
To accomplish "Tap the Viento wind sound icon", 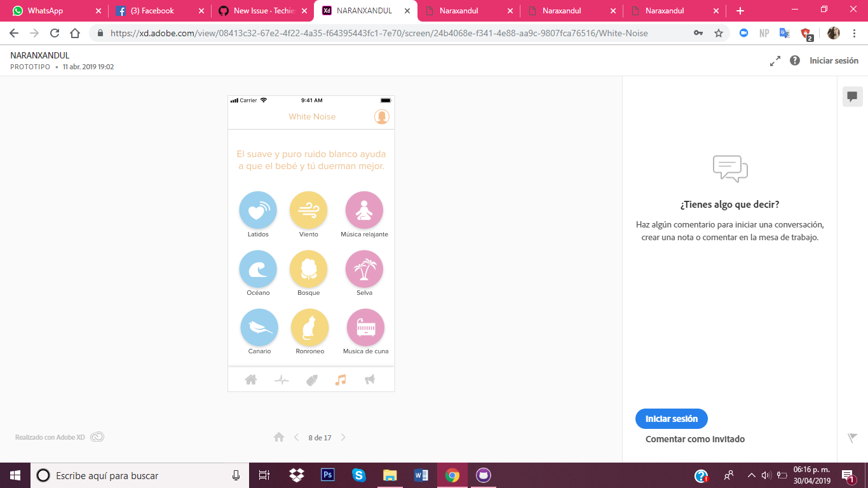I will pos(308,210).
